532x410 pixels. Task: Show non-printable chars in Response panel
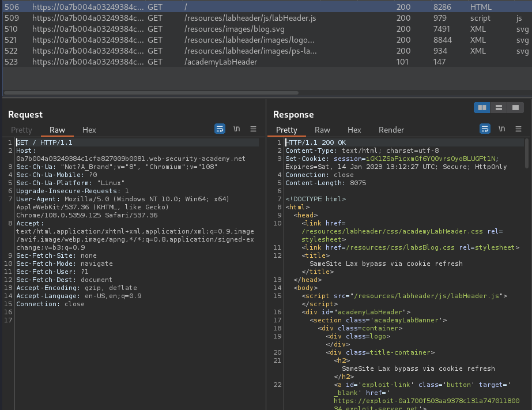click(502, 129)
